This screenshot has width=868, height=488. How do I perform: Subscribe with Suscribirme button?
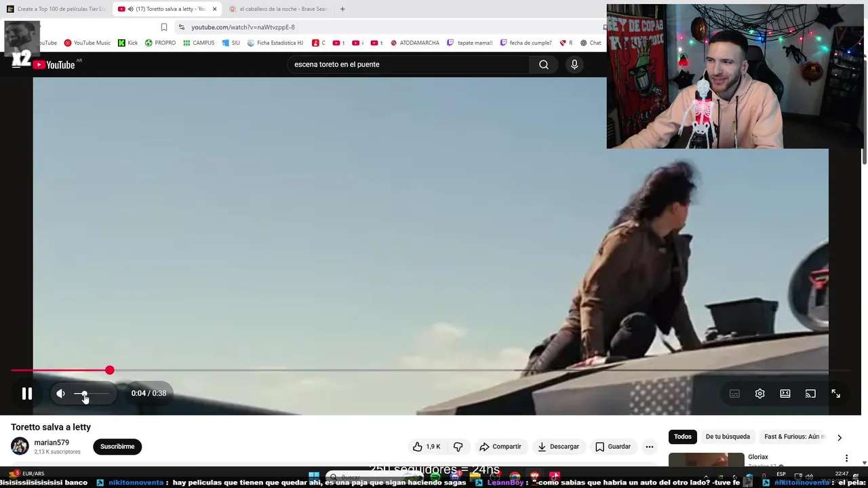pos(117,447)
